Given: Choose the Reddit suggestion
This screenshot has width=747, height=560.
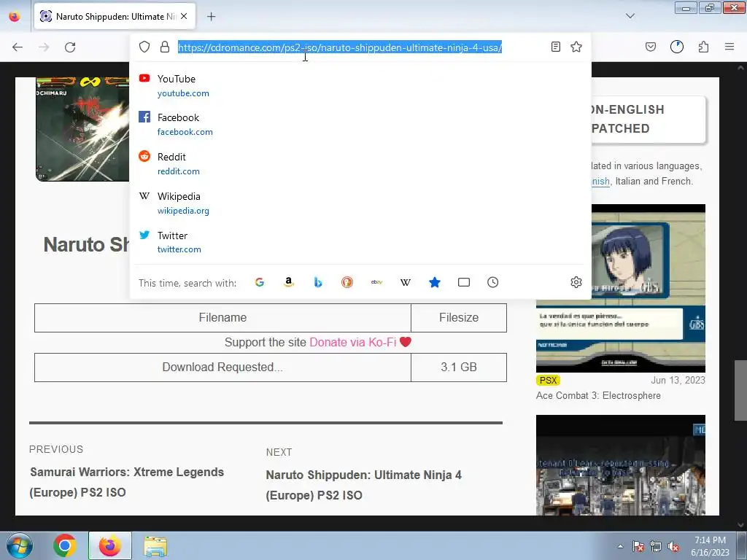Looking at the screenshot, I should (360, 164).
